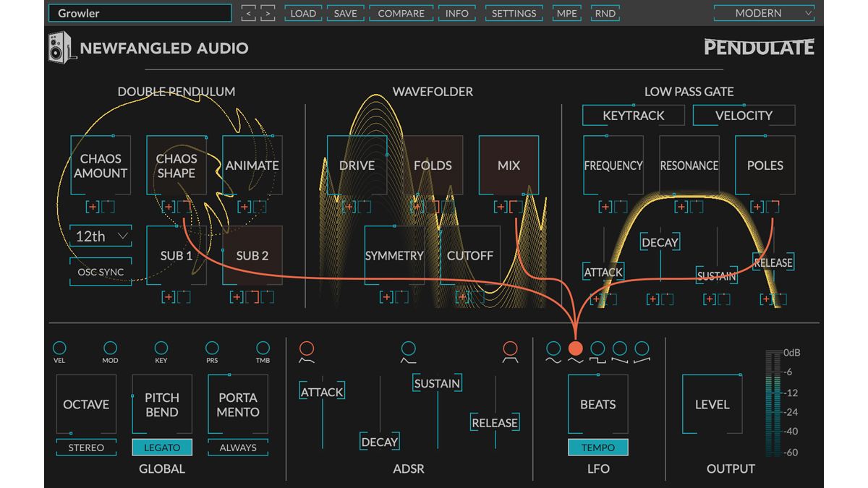Click the PRS pressure modulation source
The height and width of the screenshot is (488, 868).
[211, 349]
